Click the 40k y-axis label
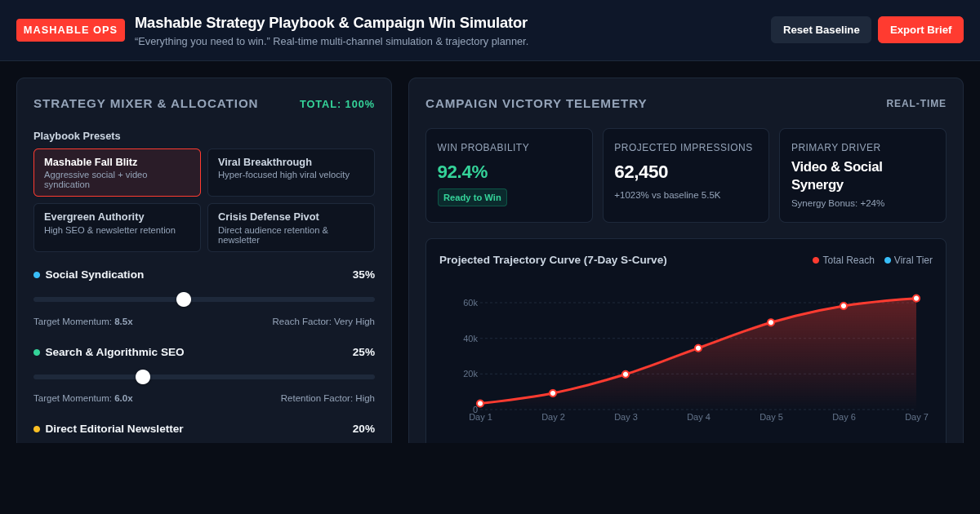 click(x=470, y=339)
